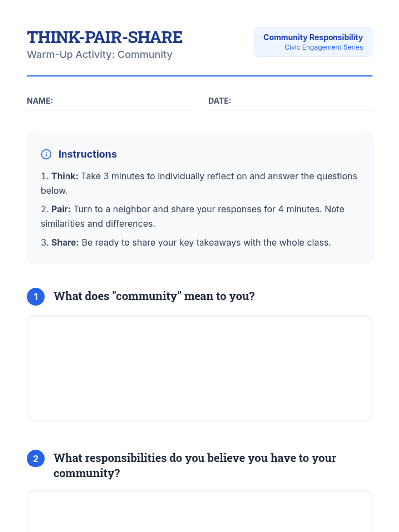Click the answer box under question 2
This screenshot has width=399, height=532.
click(199, 512)
